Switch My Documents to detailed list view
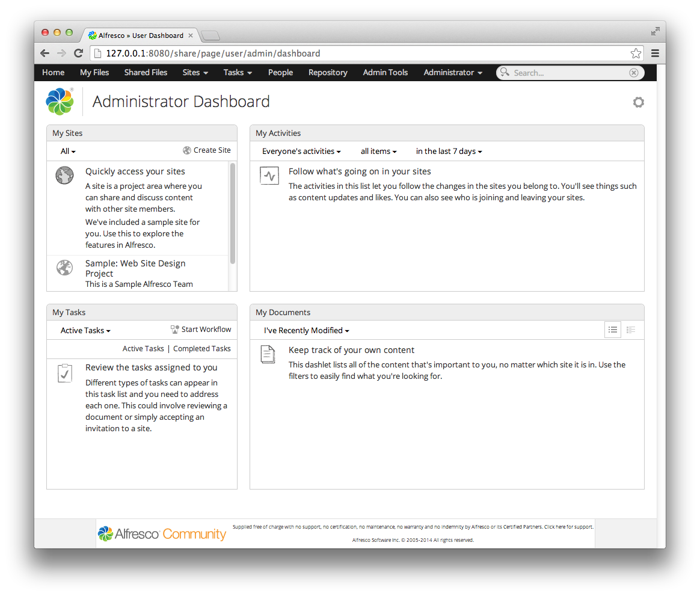Viewport: 700px width, 596px height. [x=631, y=330]
